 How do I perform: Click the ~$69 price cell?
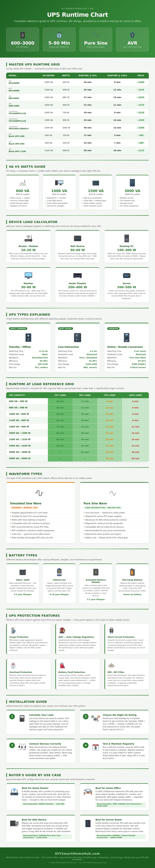point(141,135)
